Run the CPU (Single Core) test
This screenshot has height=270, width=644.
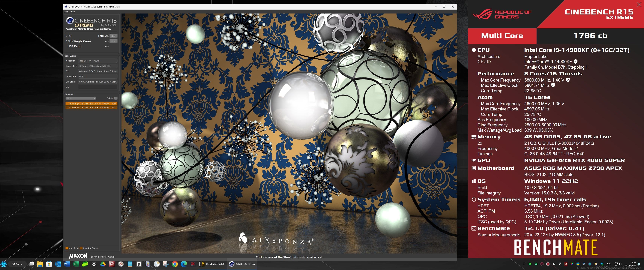click(x=113, y=41)
